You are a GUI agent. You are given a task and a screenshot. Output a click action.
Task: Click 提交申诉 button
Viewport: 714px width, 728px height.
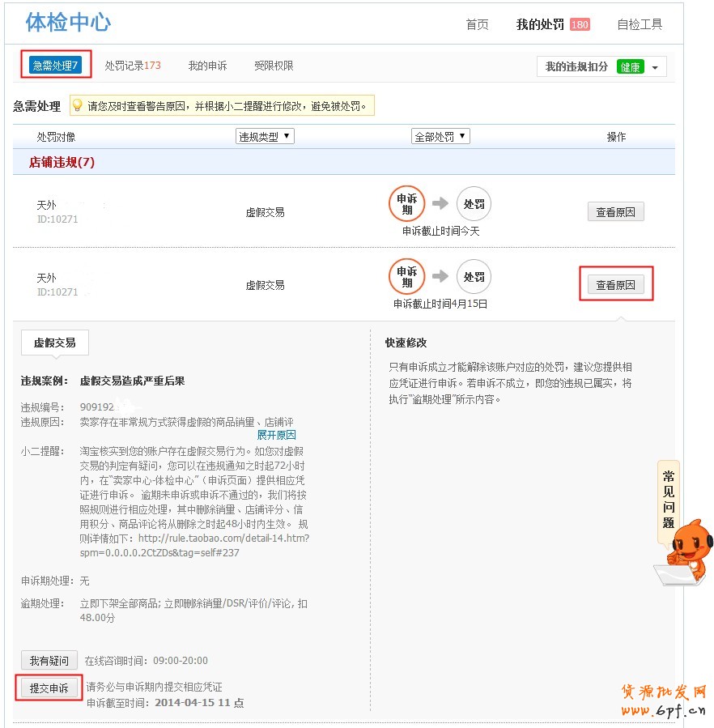coord(49,688)
